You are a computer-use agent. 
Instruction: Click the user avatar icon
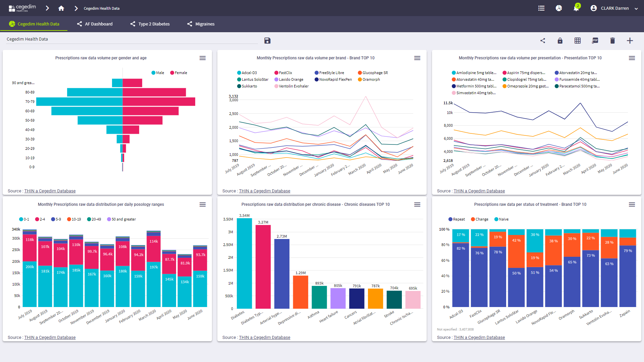pos(594,8)
